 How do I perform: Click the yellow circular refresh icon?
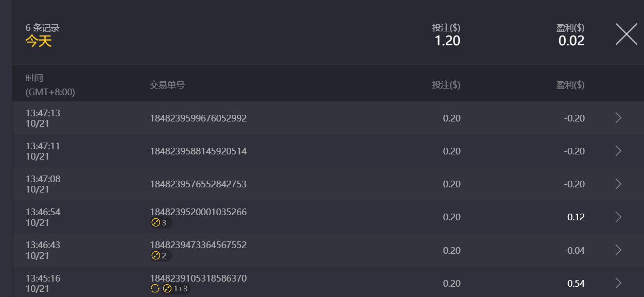pos(155,289)
